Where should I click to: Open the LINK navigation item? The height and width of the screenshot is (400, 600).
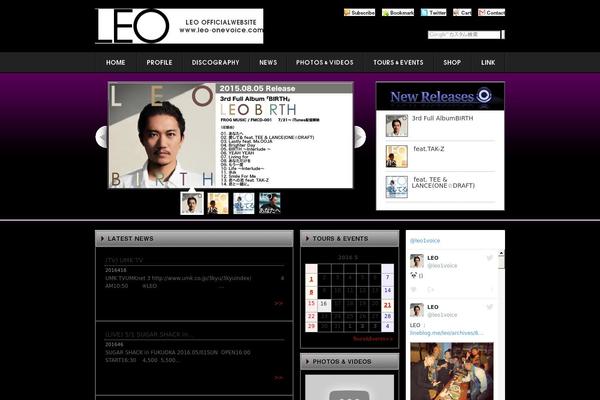(x=488, y=62)
